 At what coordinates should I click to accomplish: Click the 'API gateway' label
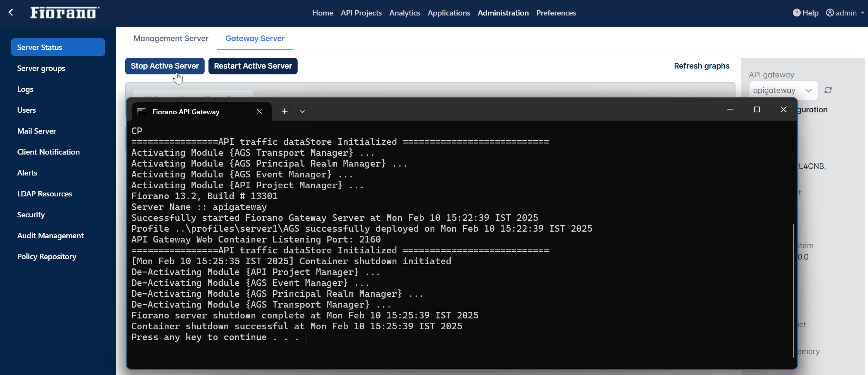pos(772,75)
